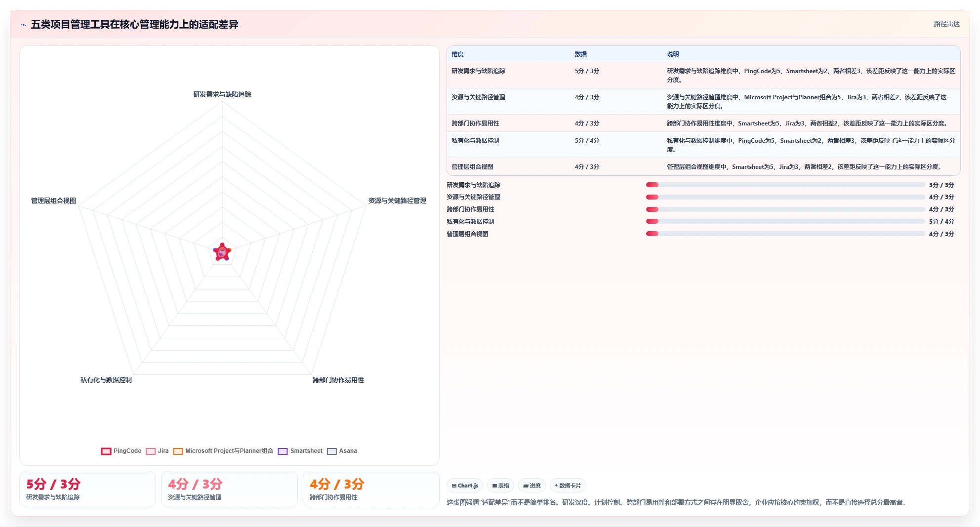Image resolution: width=980 pixels, height=527 pixels.
Task: Select table row 研发需求与缺陷追踪
Action: click(703, 75)
